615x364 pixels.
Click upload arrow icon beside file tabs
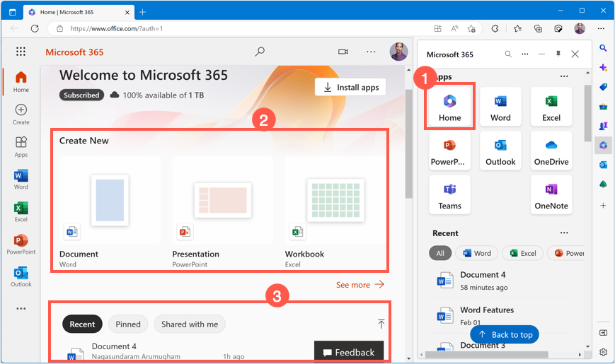pos(381,324)
